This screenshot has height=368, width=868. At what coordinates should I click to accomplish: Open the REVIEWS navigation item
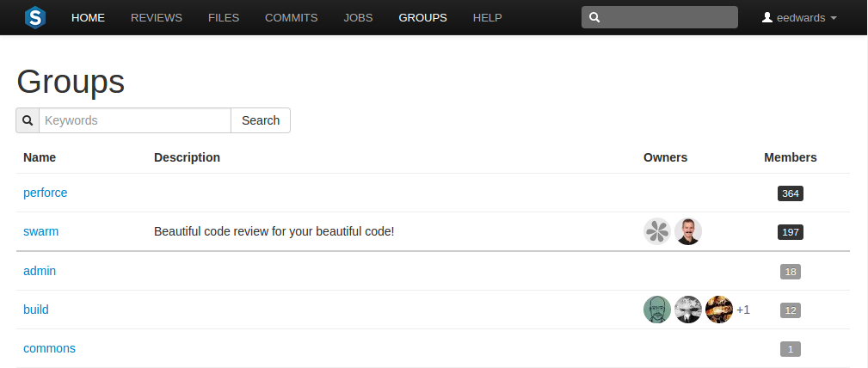pos(156,18)
